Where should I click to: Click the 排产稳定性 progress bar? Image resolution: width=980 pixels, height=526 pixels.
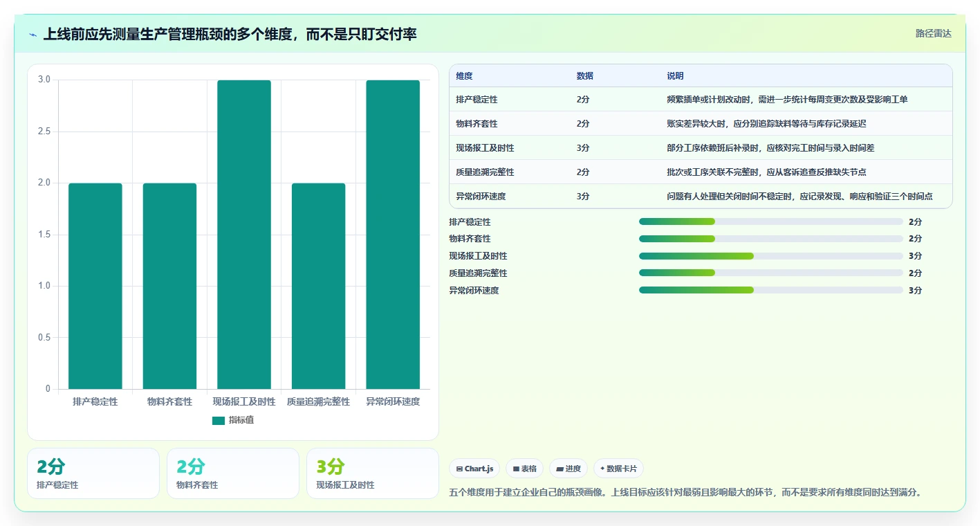pyautogui.click(x=771, y=221)
